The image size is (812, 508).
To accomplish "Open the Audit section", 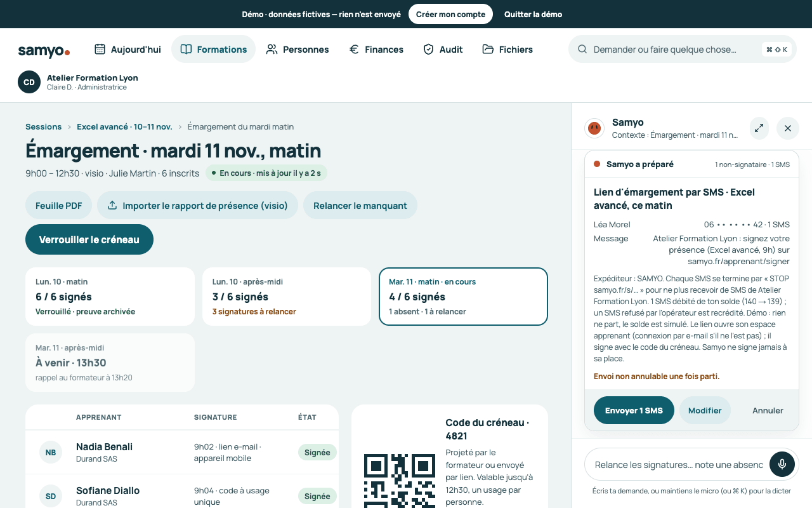I will point(443,49).
